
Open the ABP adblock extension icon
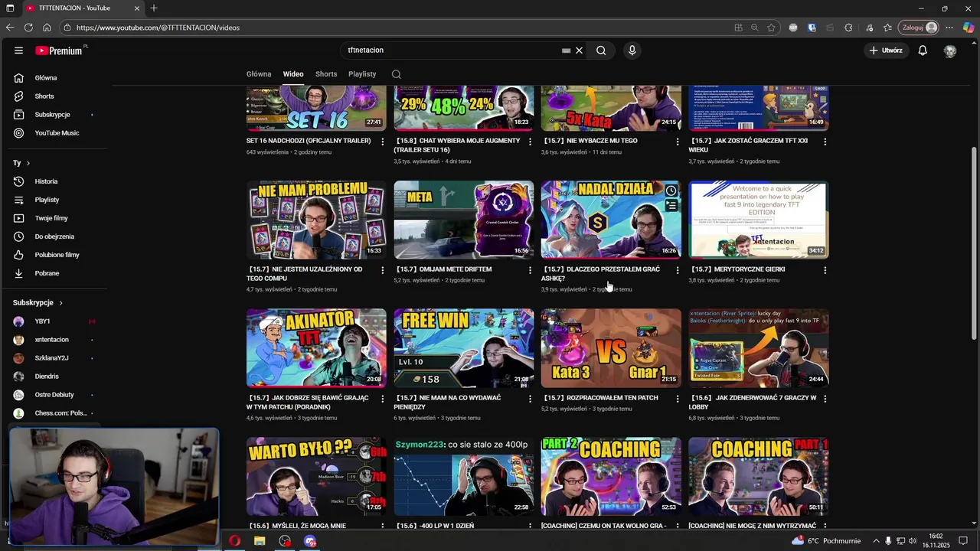(793, 28)
